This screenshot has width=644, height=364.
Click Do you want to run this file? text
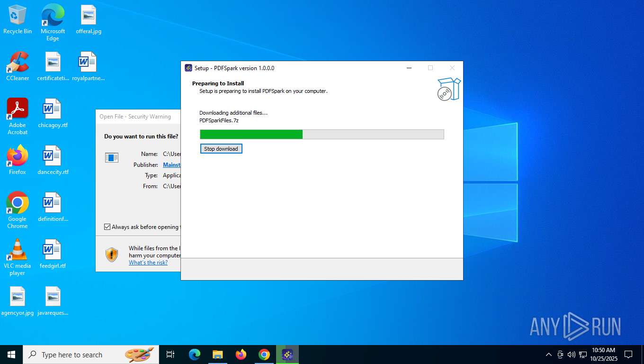141,136
